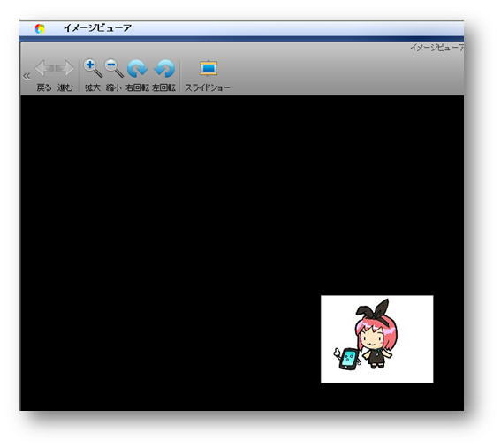The height and width of the screenshot is (448, 501).
Task: Click the forward arrow icon
Action: [65, 68]
